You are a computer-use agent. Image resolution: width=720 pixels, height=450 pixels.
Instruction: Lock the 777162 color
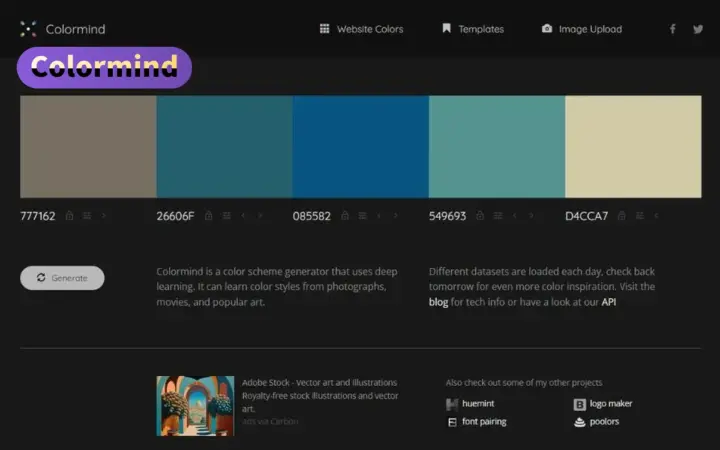69,215
